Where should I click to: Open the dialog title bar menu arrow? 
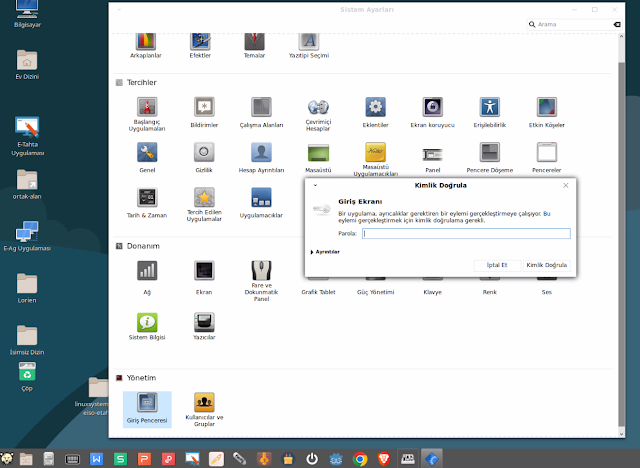[x=315, y=185]
